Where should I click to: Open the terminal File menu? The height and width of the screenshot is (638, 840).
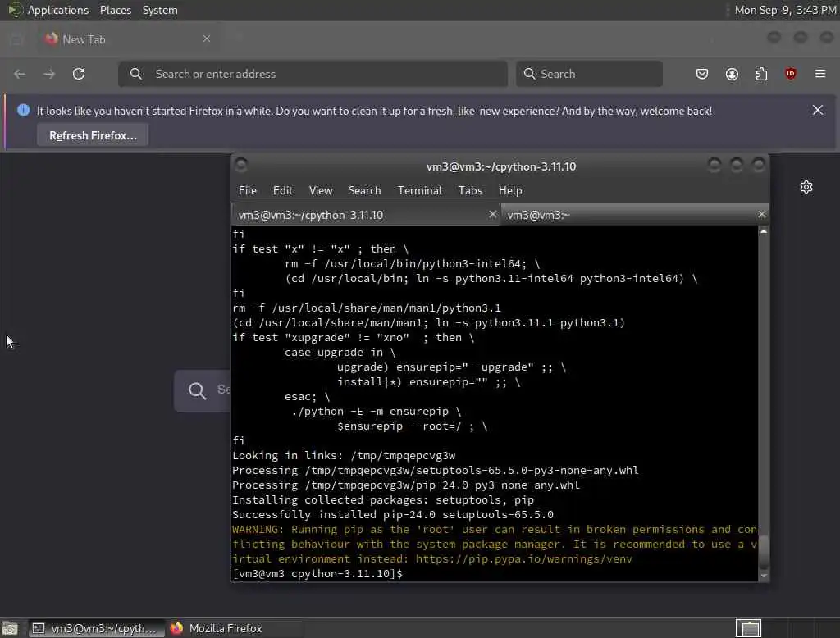click(x=248, y=191)
